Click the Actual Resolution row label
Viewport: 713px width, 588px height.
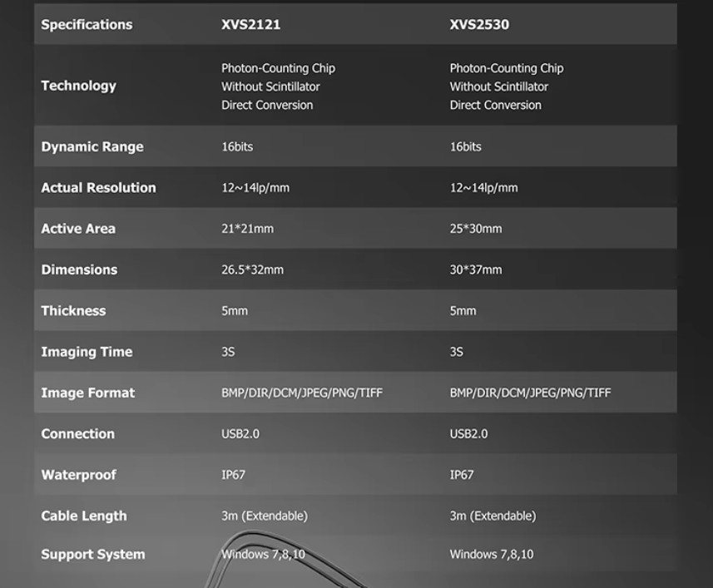(x=98, y=188)
